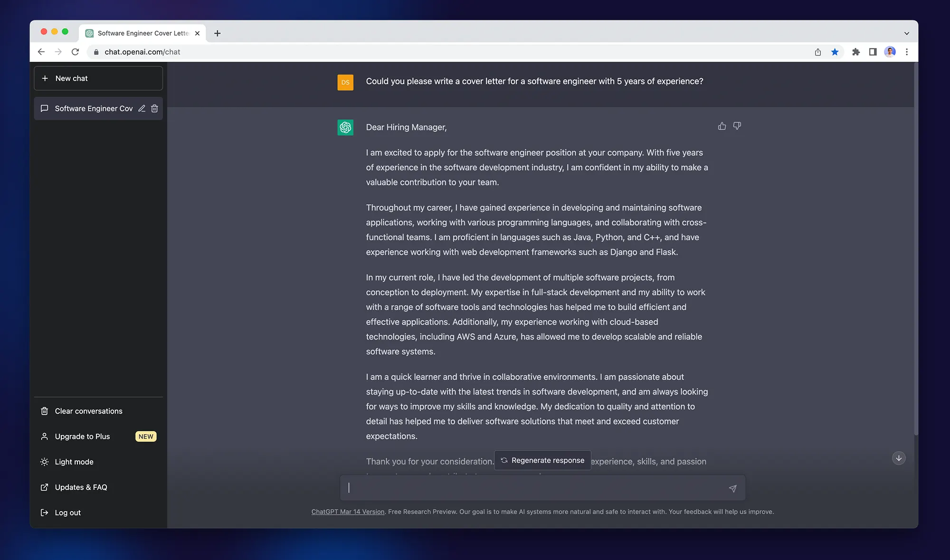Click the ChatGPT logo avatar
950x560 pixels.
[x=345, y=127]
